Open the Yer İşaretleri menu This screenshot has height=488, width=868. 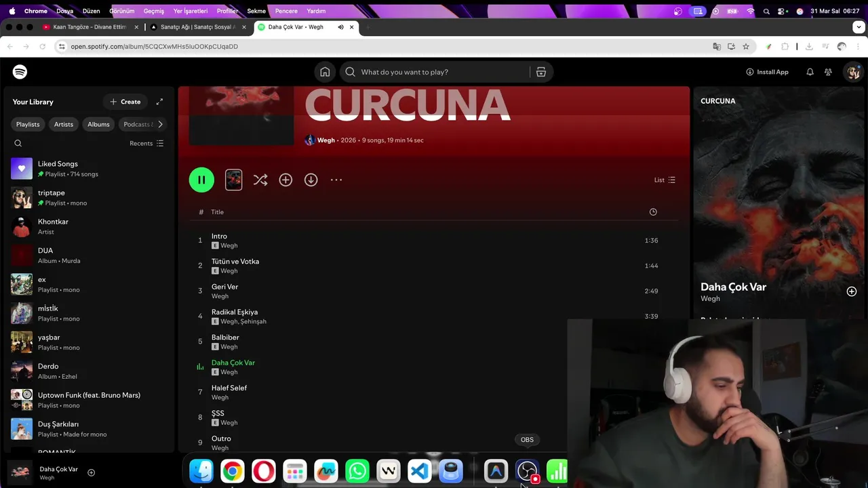pos(191,11)
